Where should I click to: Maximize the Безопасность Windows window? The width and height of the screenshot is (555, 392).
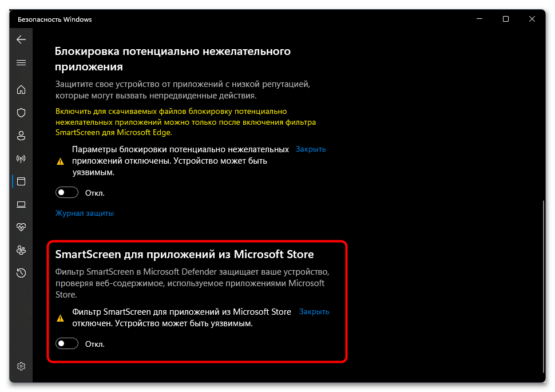pos(506,19)
